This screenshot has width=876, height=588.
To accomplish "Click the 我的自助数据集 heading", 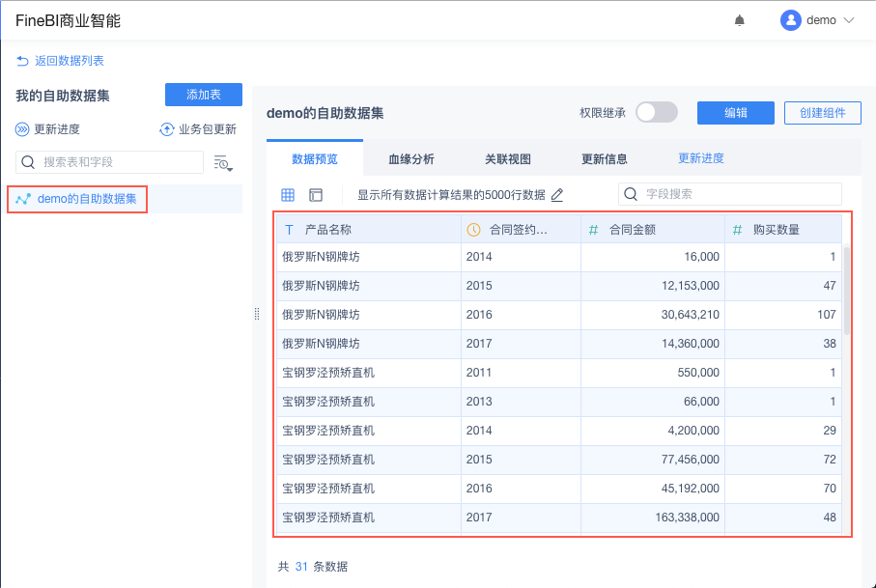I will point(63,96).
